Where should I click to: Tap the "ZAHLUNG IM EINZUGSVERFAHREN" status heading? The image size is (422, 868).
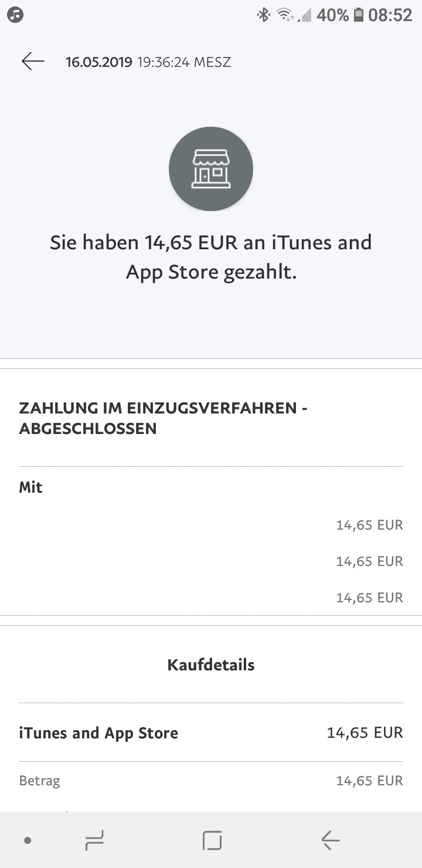163,418
